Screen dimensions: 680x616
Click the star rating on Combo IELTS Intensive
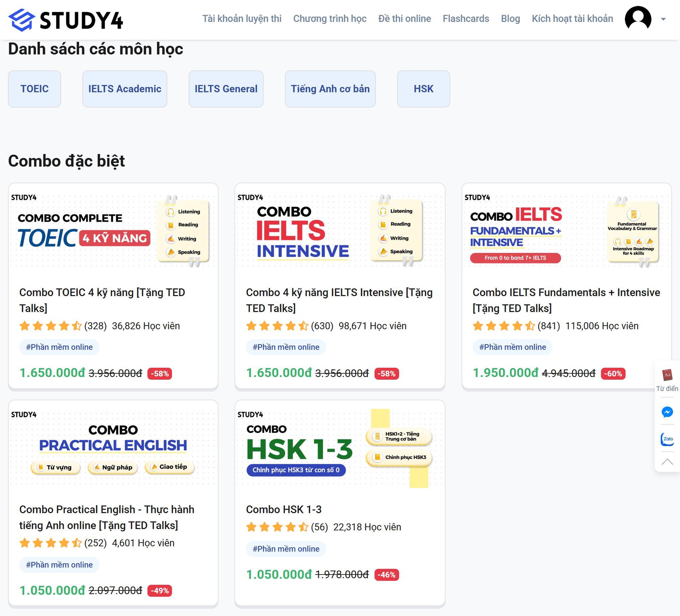coord(277,326)
